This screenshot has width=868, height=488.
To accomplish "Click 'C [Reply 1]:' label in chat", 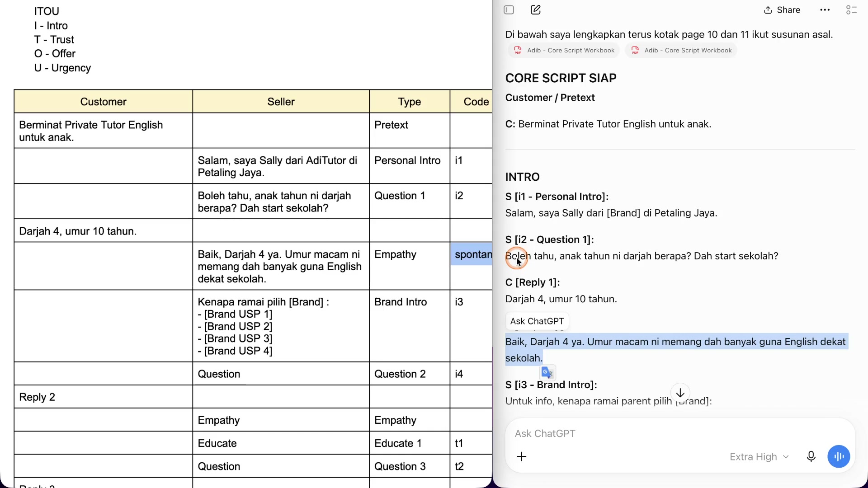I will 533,282.
